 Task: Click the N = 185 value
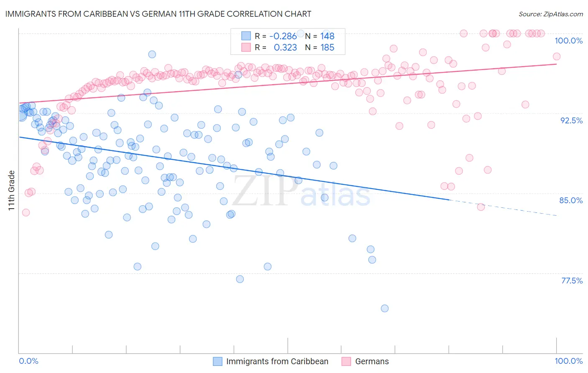pyautogui.click(x=320, y=47)
